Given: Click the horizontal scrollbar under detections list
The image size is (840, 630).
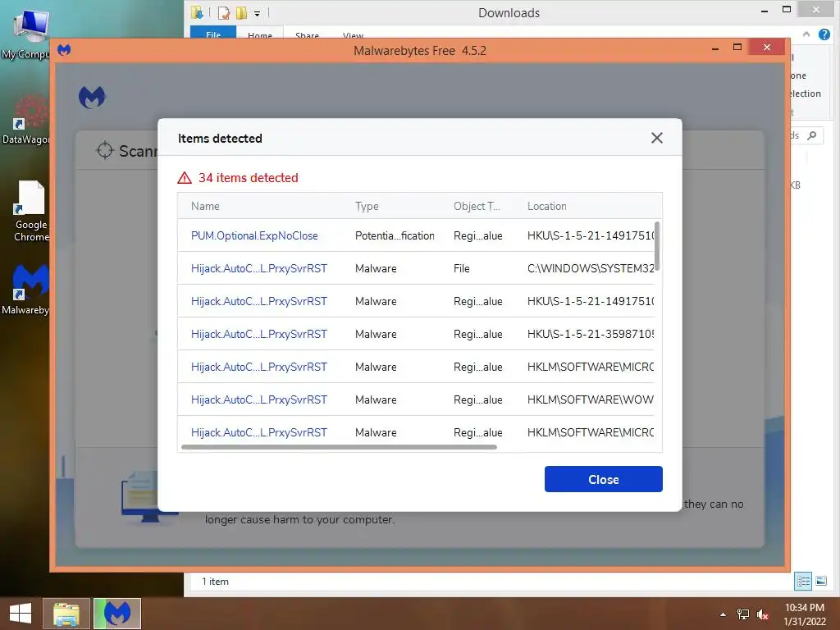Looking at the screenshot, I should pyautogui.click(x=339, y=447).
